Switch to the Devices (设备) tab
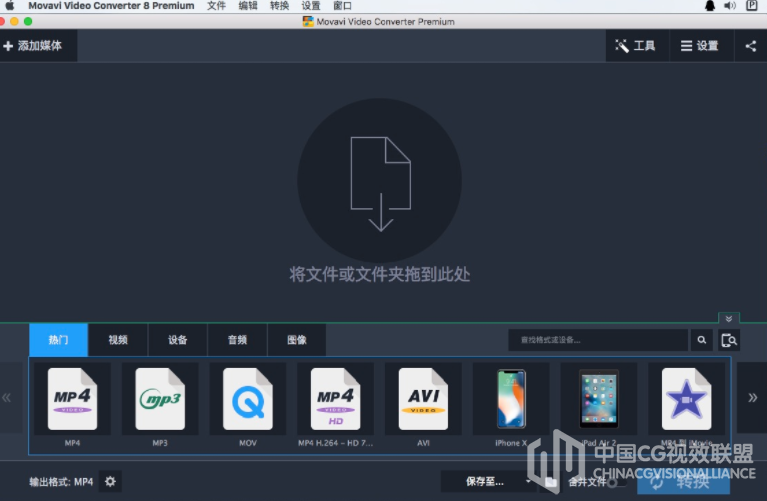The height and width of the screenshot is (501, 767). [x=178, y=340]
